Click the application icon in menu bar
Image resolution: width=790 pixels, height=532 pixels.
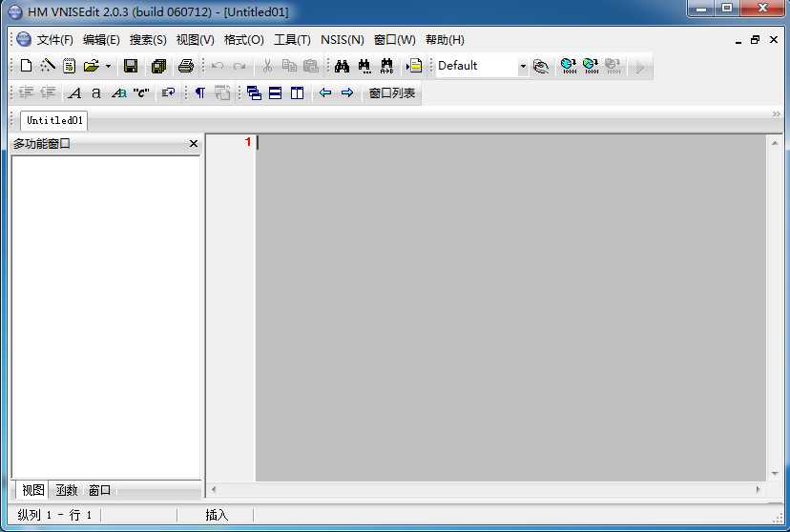click(23, 39)
